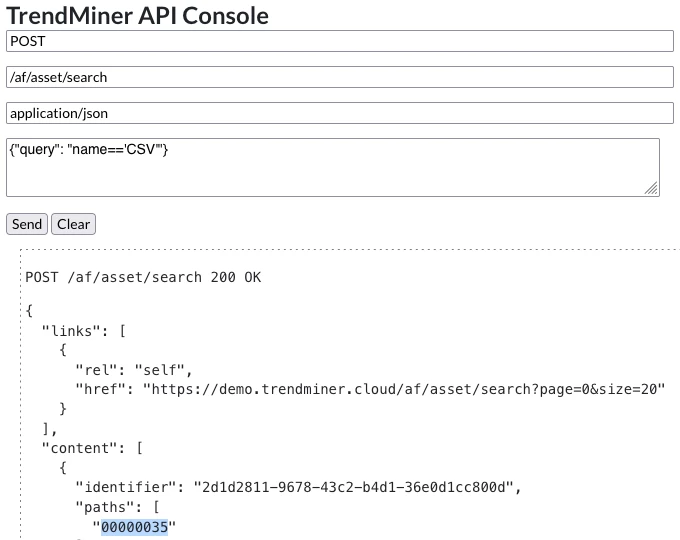Click the opening brace of the response JSON
The height and width of the screenshot is (540, 680).
29,309
